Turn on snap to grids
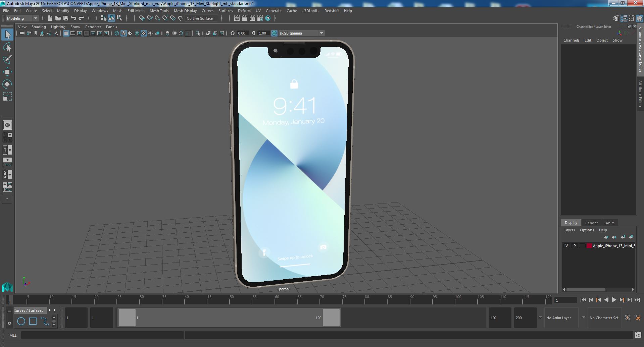The image size is (644, 347). pyautogui.click(x=142, y=18)
